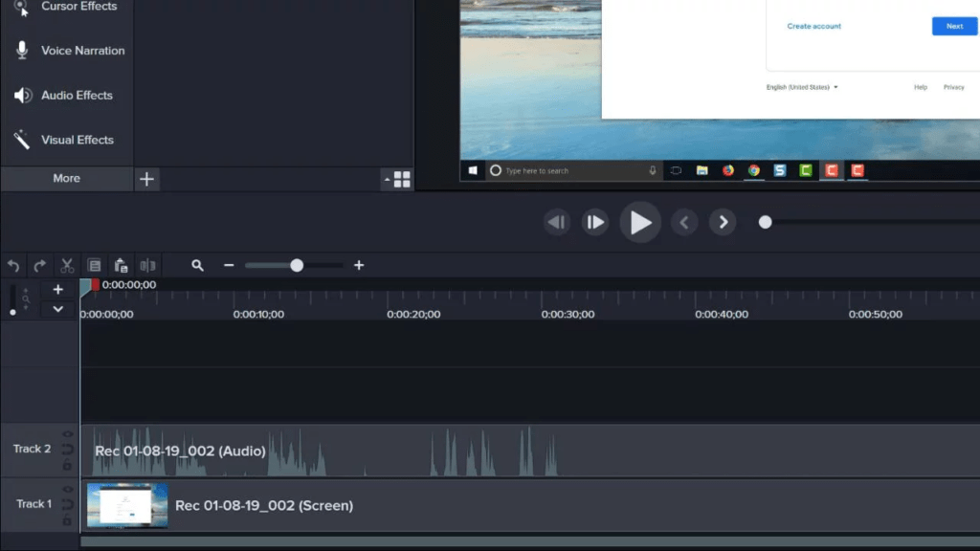Cut selection with the scissors icon
980x551 pixels.
(x=67, y=266)
